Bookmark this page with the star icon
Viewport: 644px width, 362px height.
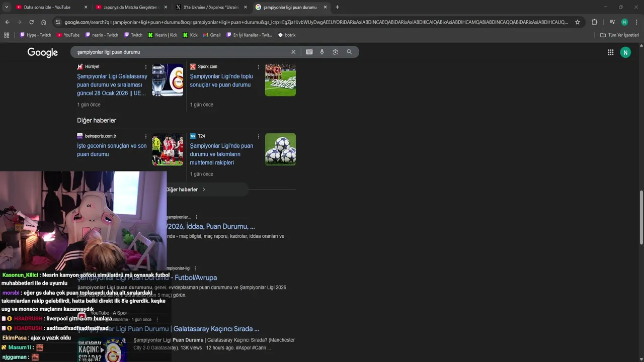coord(578,22)
